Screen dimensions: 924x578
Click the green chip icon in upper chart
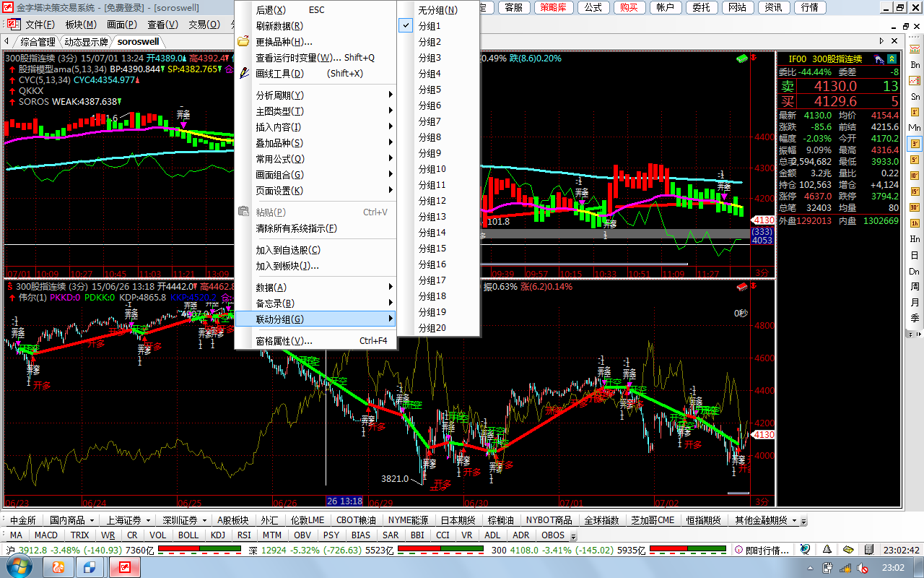point(741,59)
